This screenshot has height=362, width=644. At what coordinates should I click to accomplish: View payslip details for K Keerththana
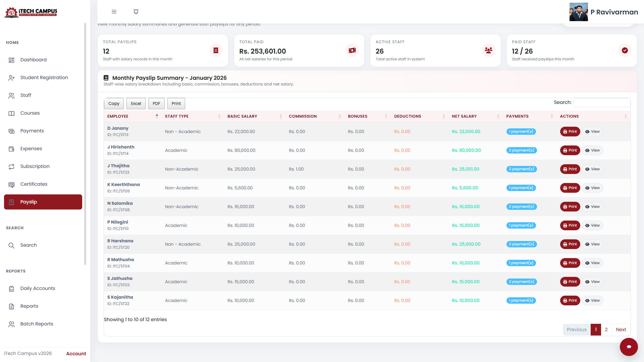coord(592,188)
